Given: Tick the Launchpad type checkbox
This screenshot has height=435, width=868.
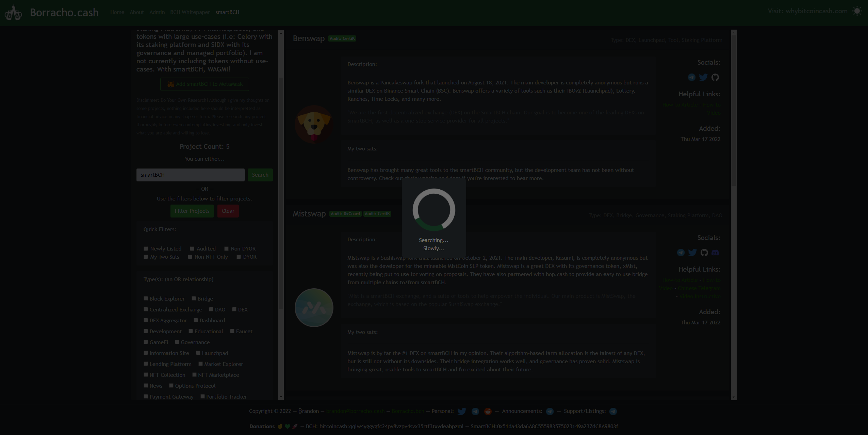Looking at the screenshot, I should click(198, 353).
